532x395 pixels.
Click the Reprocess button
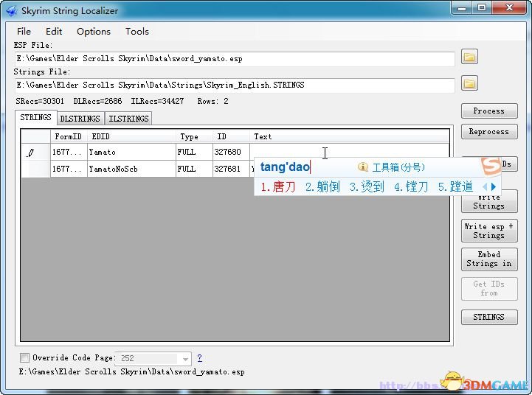(489, 131)
